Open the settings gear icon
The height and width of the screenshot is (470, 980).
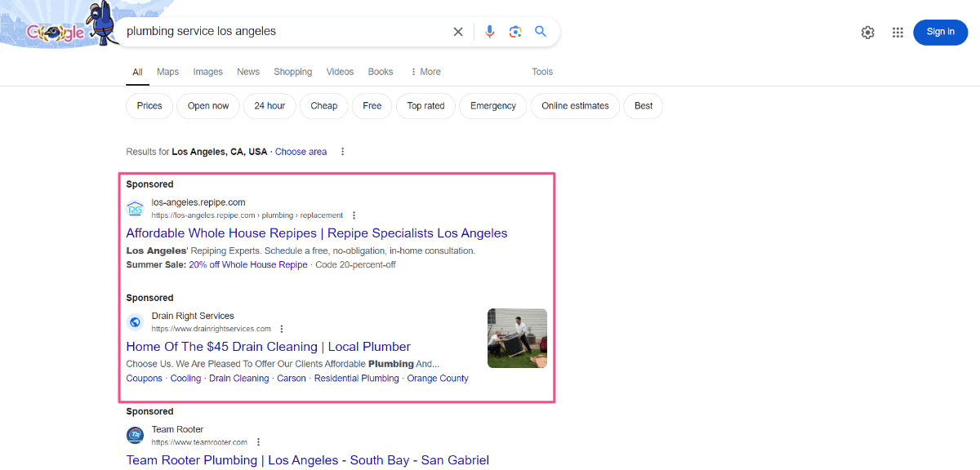pos(868,32)
